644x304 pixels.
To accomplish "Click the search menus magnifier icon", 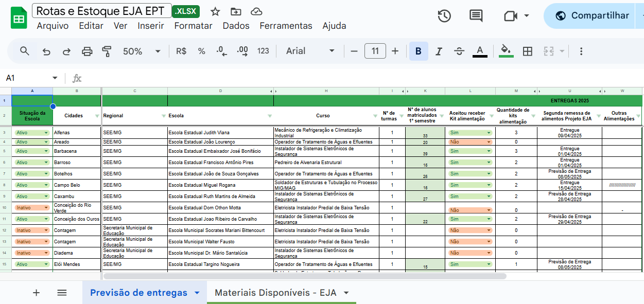I will tap(25, 51).
